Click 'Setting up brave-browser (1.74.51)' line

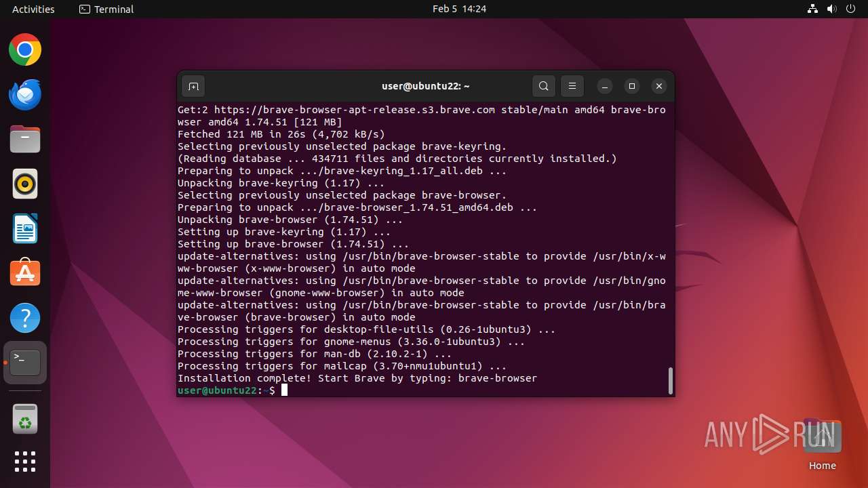click(294, 244)
